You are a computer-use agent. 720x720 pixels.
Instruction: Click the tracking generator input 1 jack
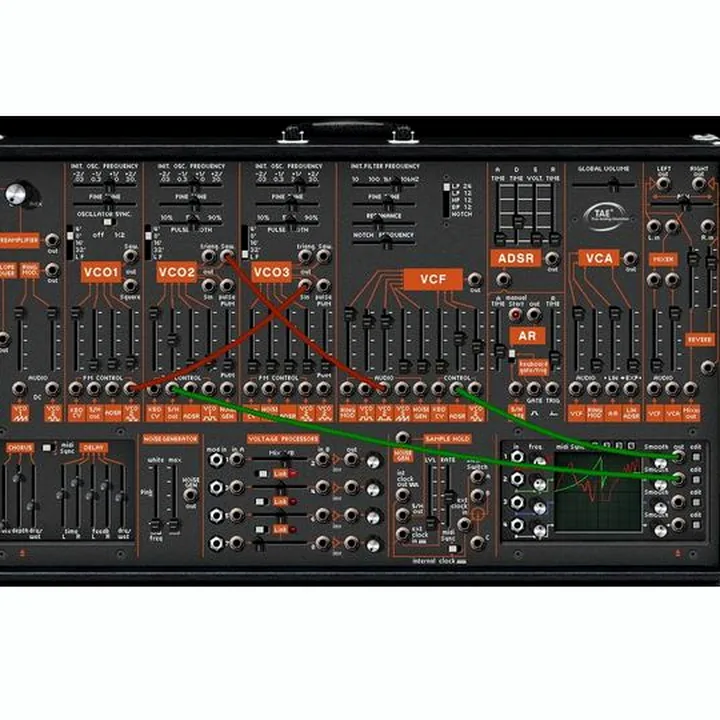[x=518, y=456]
